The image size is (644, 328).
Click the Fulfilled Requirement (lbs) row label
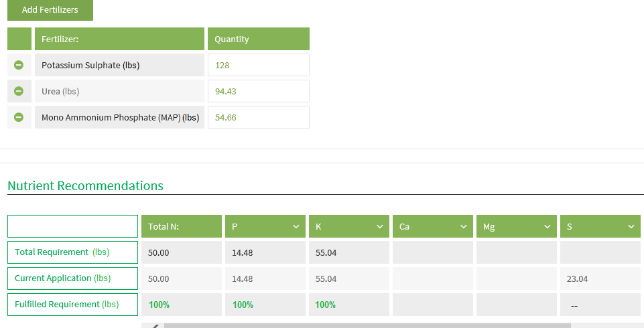tap(72, 304)
